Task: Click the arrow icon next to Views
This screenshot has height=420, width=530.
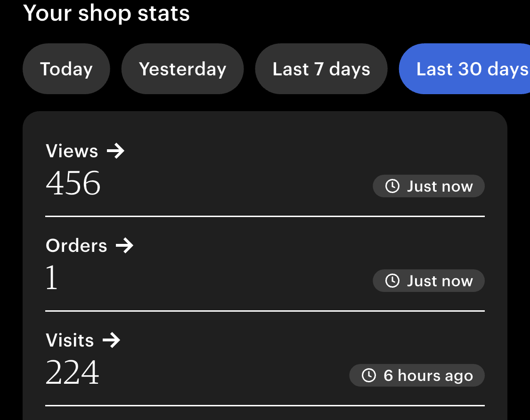Action: pos(115,151)
